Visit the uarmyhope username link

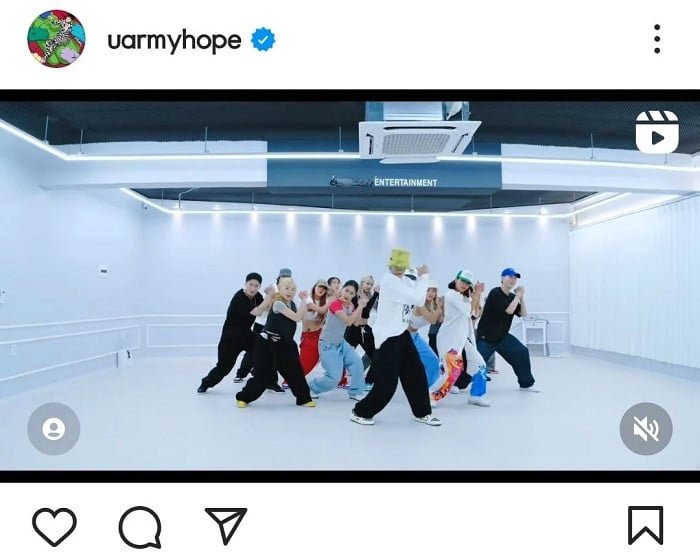point(174,41)
